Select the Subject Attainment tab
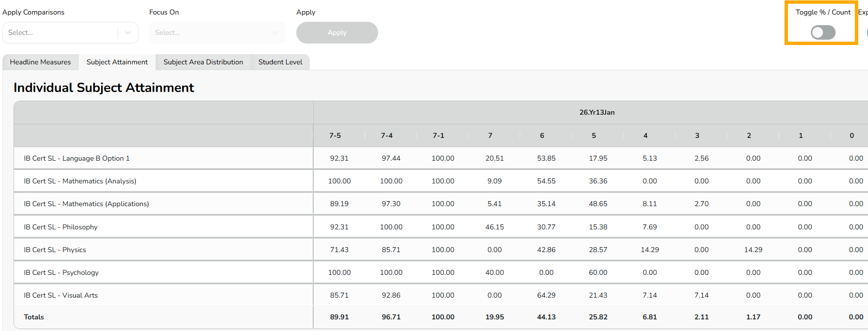The height and width of the screenshot is (331, 868). 117,62
